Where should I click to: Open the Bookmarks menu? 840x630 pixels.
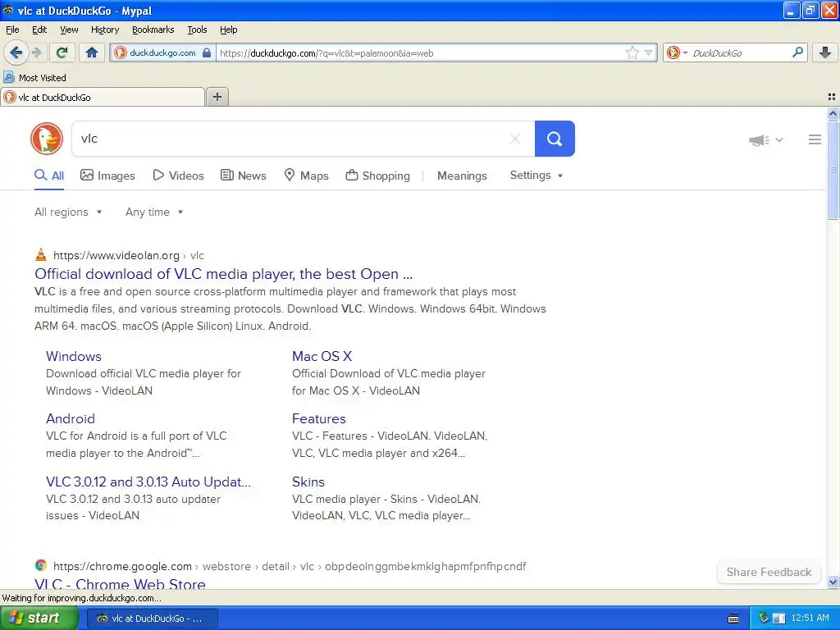[153, 30]
